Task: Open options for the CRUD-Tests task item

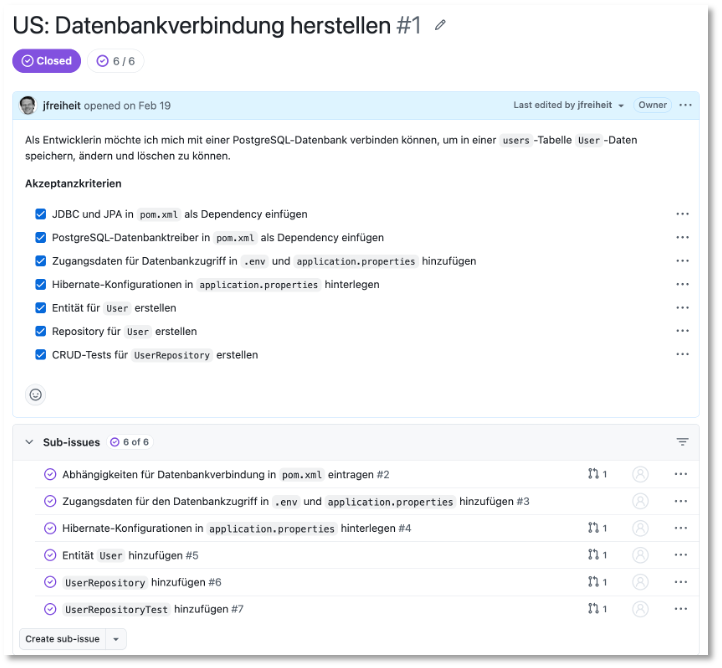Action: (682, 354)
